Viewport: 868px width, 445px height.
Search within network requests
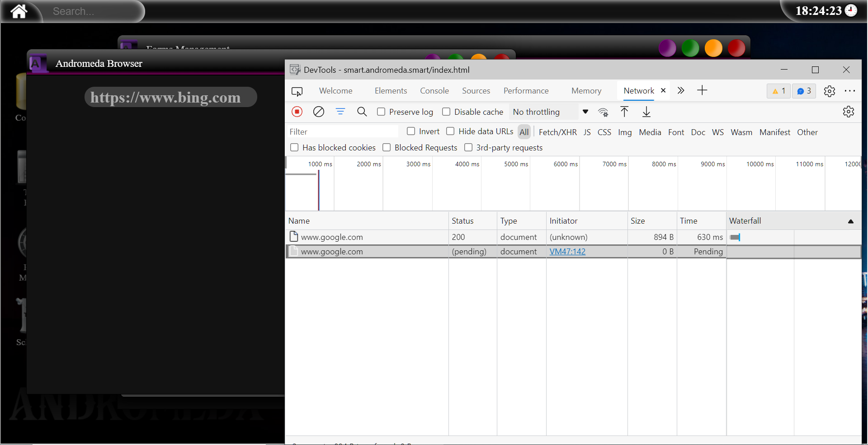click(x=362, y=112)
